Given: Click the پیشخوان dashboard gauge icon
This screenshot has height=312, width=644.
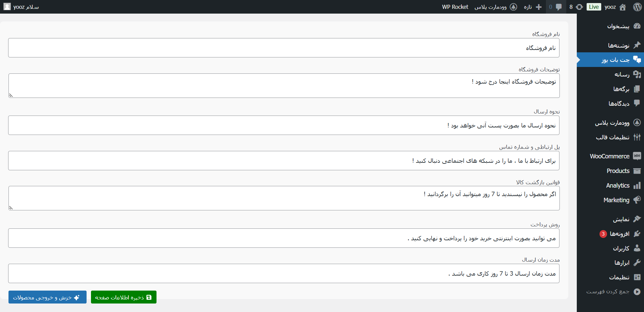Looking at the screenshot, I should [x=637, y=26].
